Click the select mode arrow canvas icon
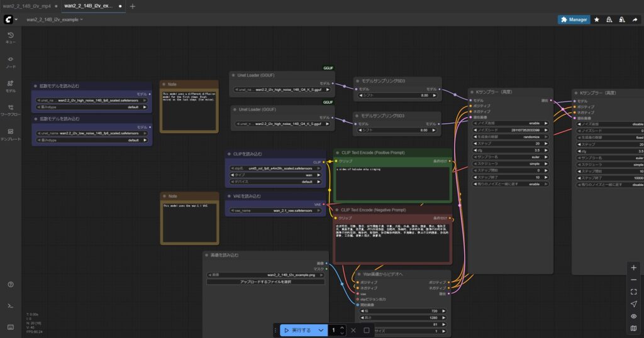The height and width of the screenshot is (338, 644). 634,304
